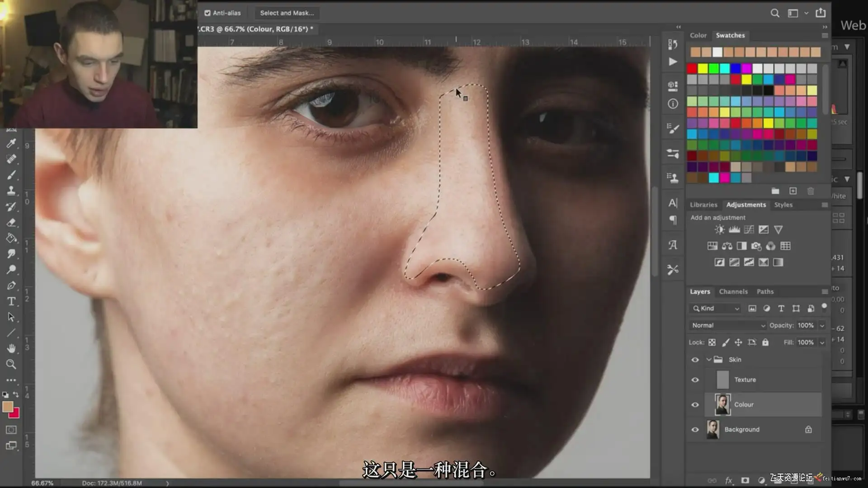Switch to the Color panel tab
868x488 pixels.
tap(698, 35)
